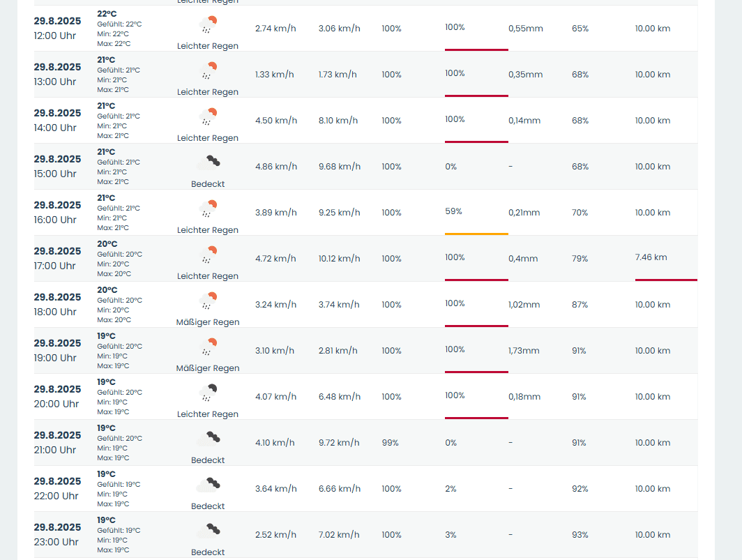Click the 99% cloud cover value
The image size is (742, 560).
point(391,443)
